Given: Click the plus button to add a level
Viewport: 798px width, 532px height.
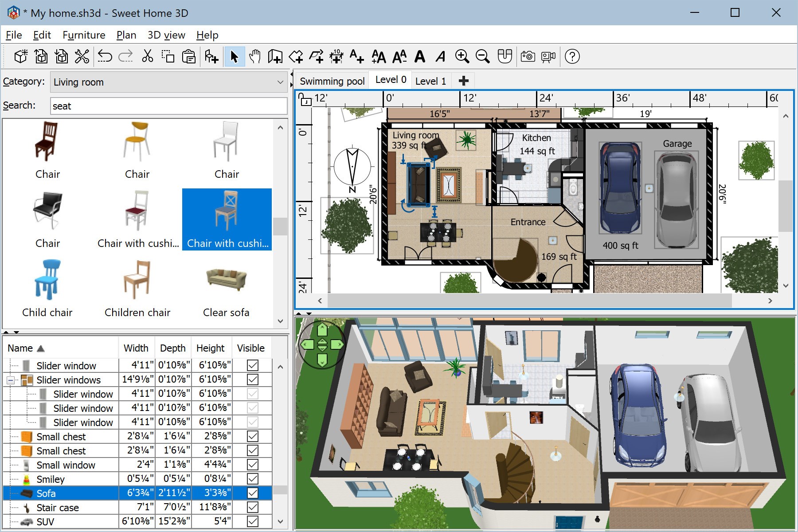Looking at the screenshot, I should click(x=463, y=81).
